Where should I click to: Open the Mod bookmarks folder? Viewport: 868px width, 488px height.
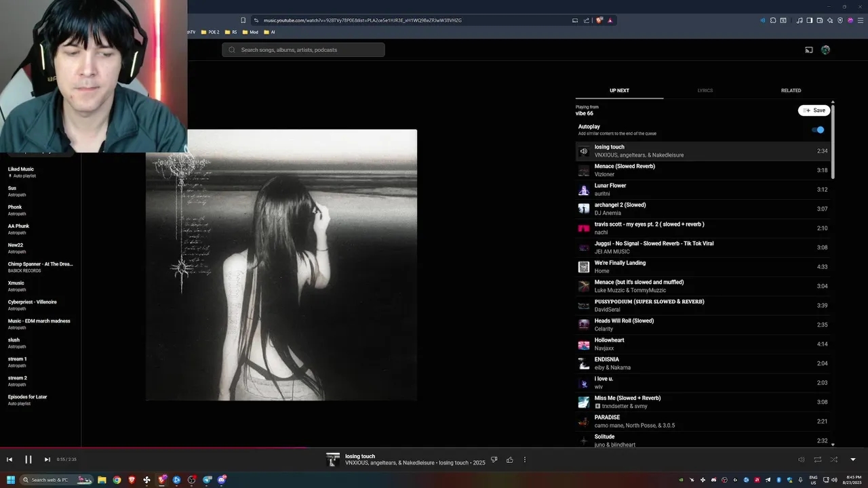(250, 32)
